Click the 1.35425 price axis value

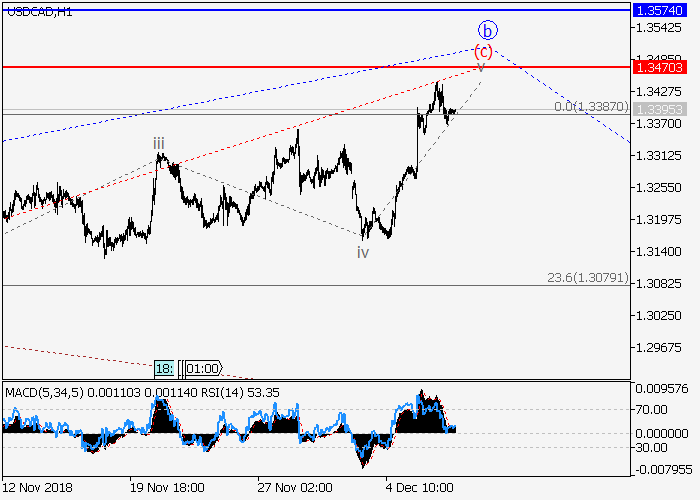(x=658, y=28)
